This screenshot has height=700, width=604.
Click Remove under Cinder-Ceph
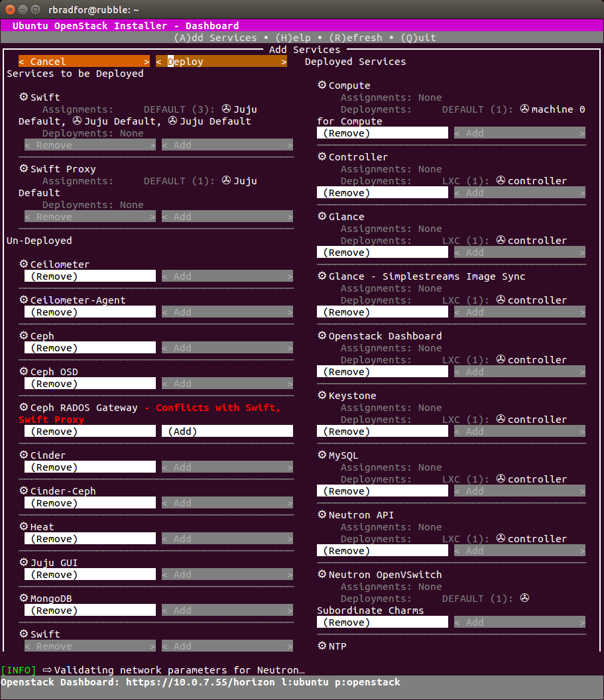click(90, 502)
